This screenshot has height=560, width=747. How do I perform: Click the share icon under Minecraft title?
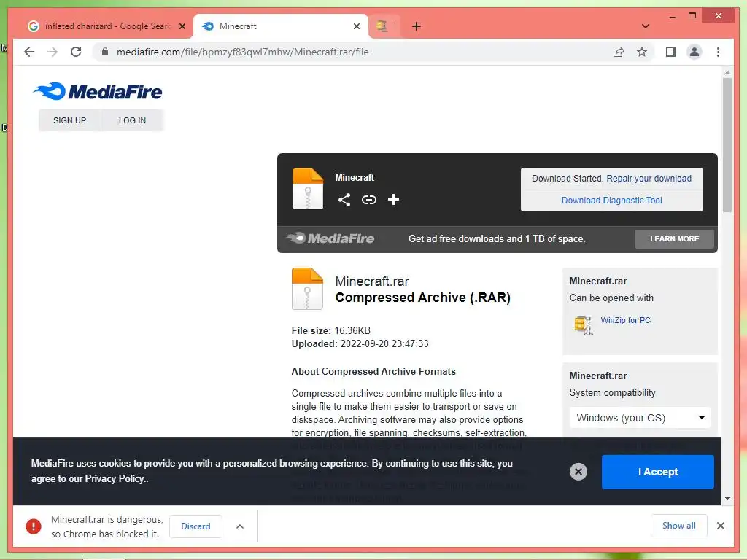coord(344,200)
